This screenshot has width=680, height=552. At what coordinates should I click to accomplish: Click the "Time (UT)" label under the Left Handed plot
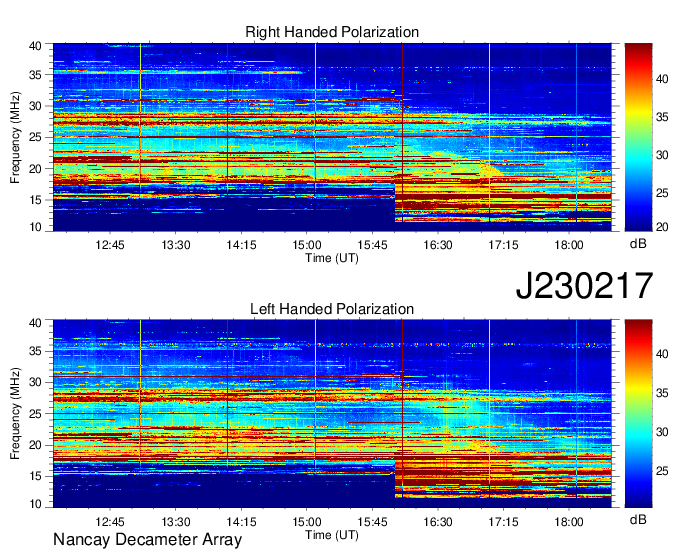[x=332, y=535]
